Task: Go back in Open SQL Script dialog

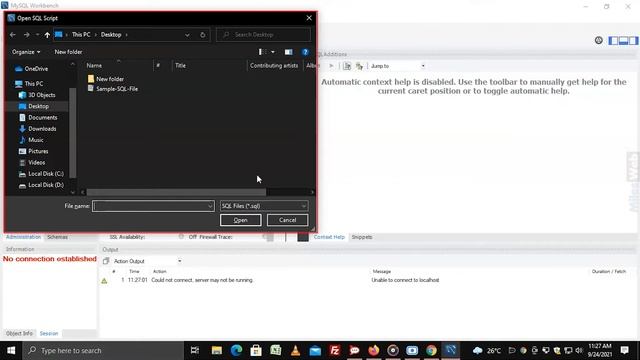Action: coord(13,35)
